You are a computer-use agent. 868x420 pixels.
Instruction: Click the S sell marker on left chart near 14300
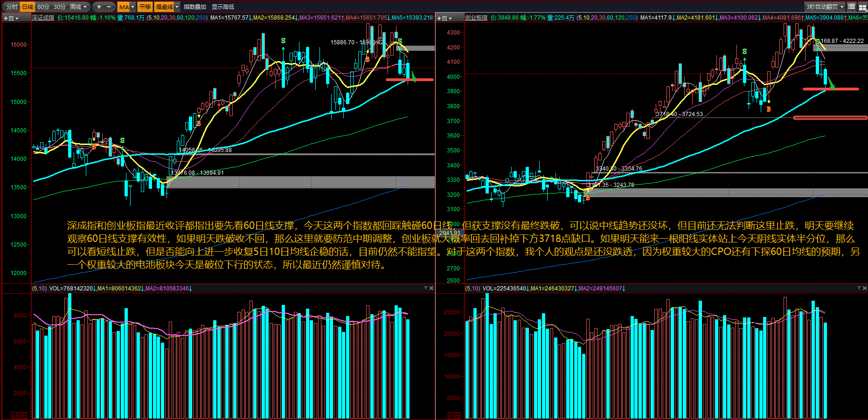[x=122, y=140]
